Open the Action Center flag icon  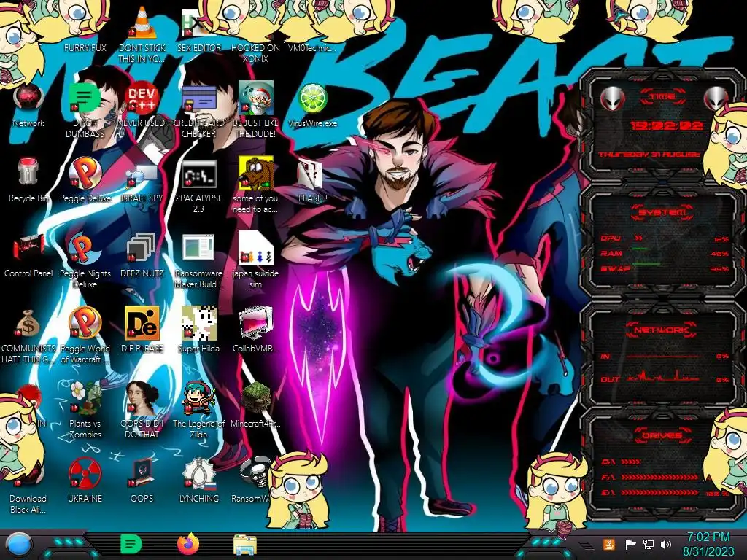(x=630, y=545)
